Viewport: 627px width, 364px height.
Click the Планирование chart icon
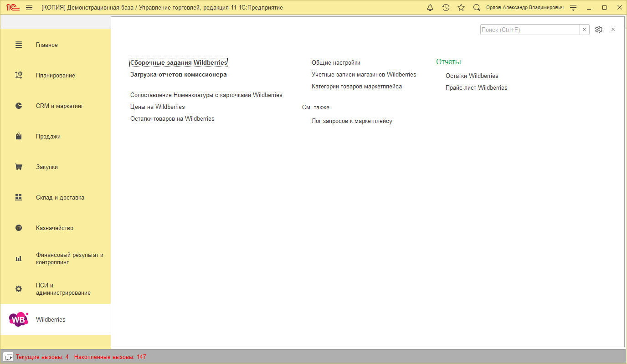coord(19,75)
